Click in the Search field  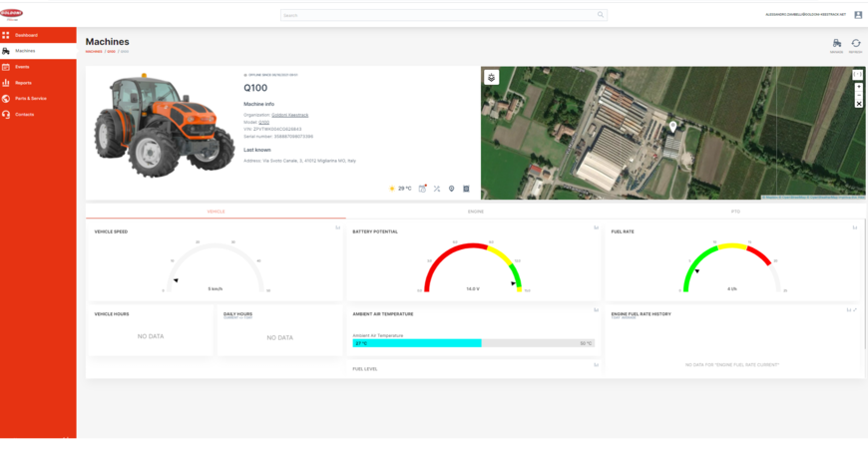[x=439, y=15]
